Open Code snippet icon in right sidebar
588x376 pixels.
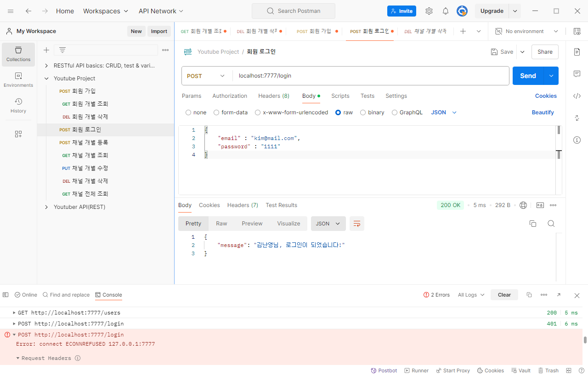(x=577, y=96)
